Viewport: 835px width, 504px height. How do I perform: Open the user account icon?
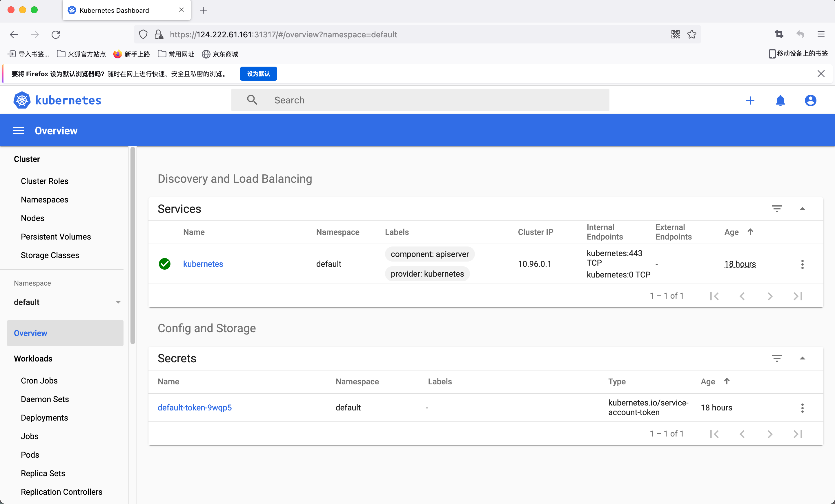pos(810,101)
